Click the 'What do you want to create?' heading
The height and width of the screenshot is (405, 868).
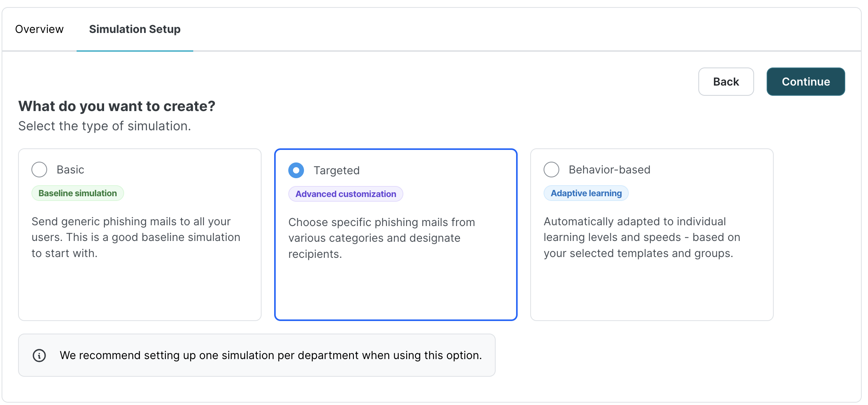coord(117,106)
